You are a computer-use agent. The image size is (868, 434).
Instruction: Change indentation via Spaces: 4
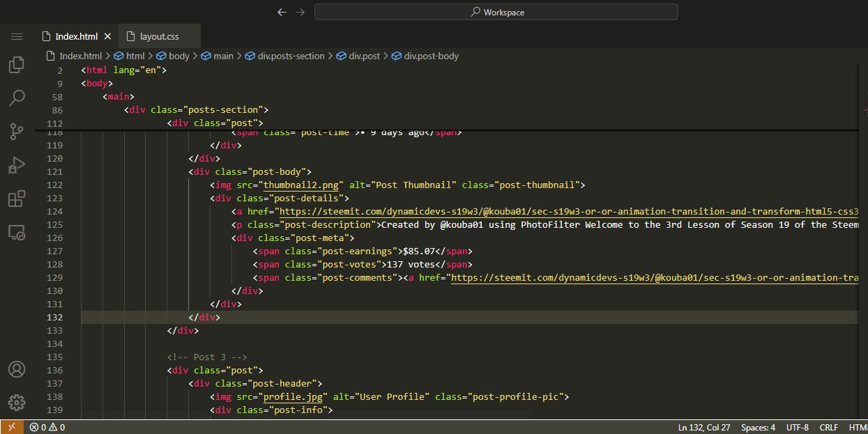(758, 427)
